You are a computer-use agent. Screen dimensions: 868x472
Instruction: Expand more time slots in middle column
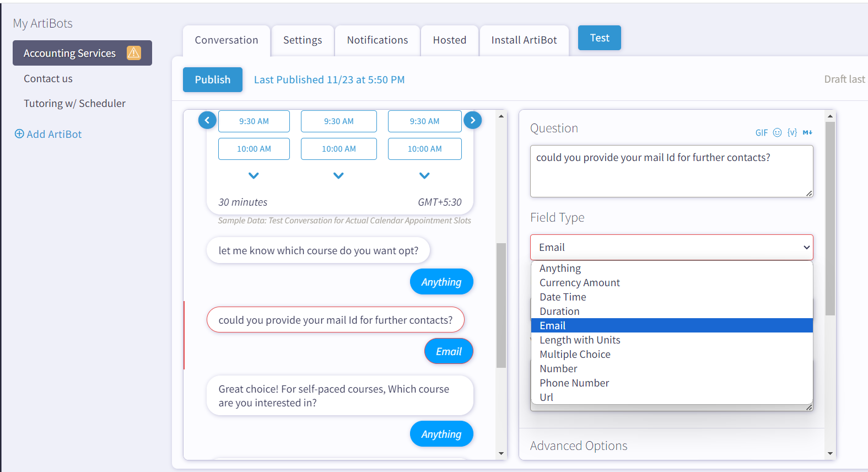pos(338,176)
